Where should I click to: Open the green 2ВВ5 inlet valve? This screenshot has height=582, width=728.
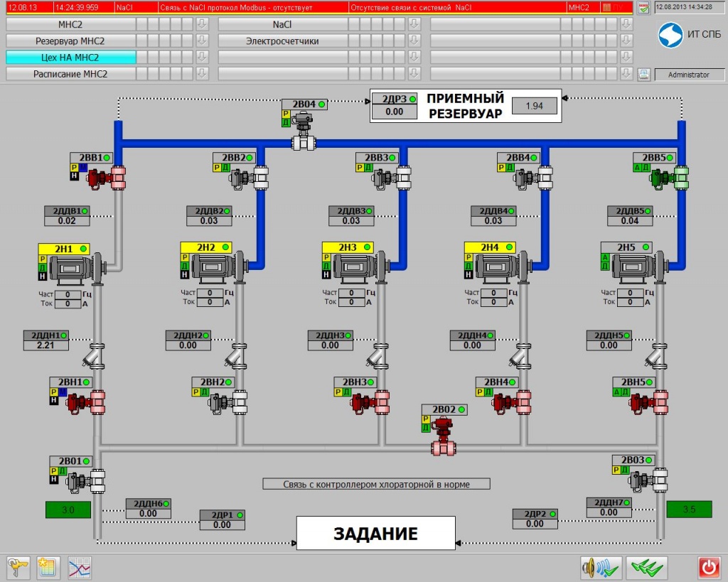click(x=670, y=178)
